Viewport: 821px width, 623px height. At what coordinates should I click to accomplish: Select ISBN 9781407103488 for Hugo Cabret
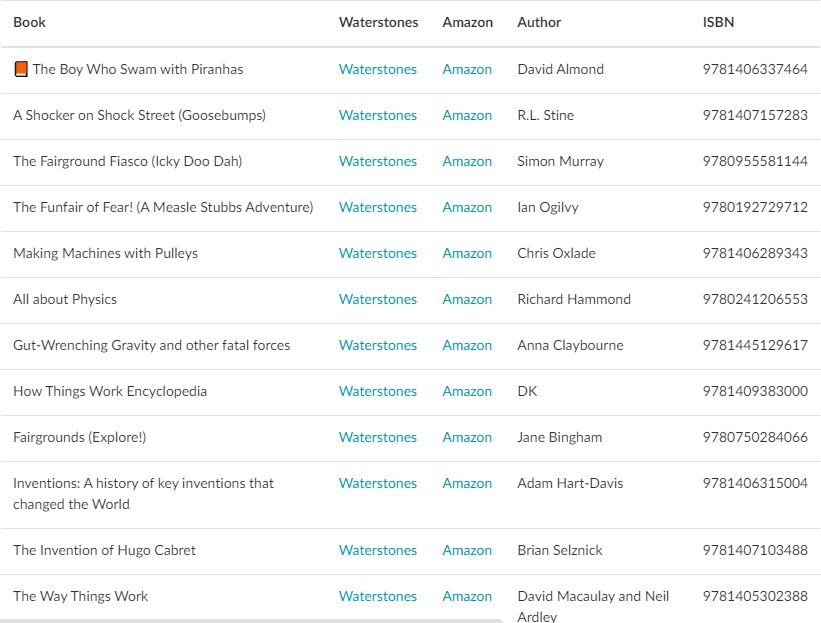point(755,550)
